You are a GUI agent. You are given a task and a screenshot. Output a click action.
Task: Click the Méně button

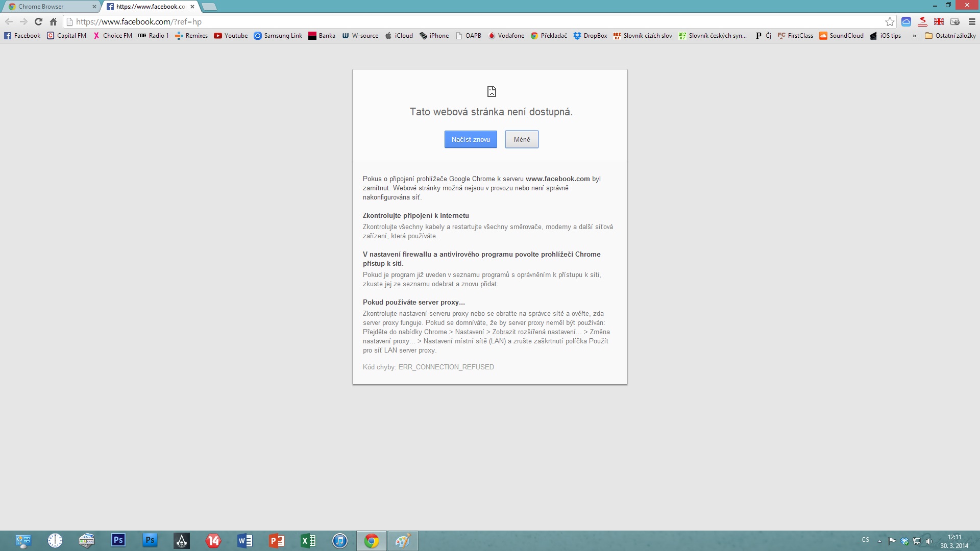pos(522,139)
